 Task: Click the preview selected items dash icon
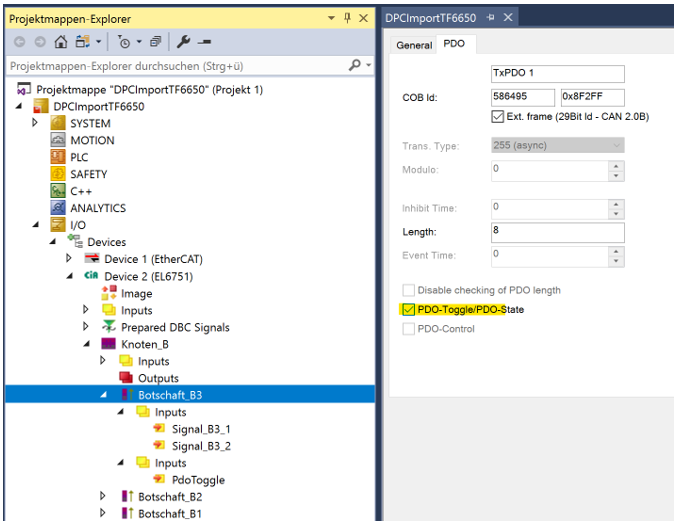204,42
